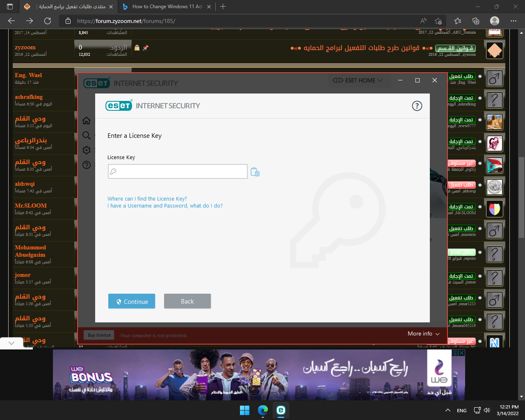
Task: Open a new browser tab
Action: pos(223,7)
